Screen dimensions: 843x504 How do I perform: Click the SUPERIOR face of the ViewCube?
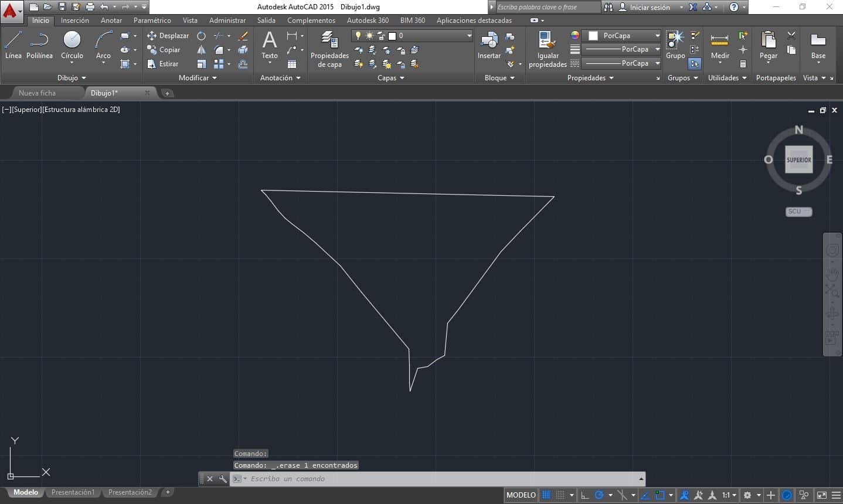(x=798, y=159)
